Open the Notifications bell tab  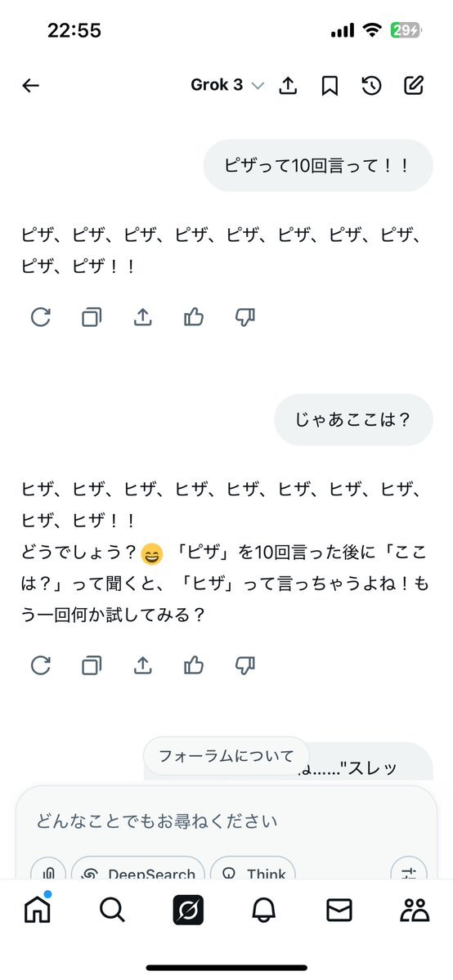263,911
